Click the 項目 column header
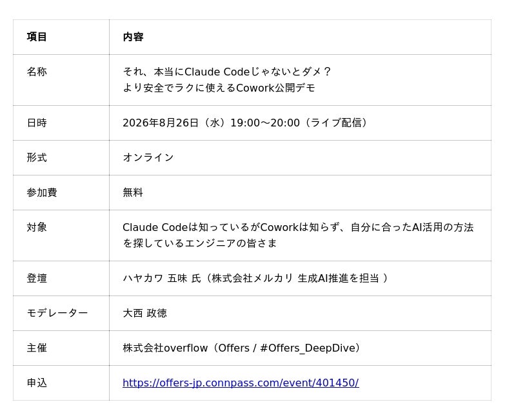The width and height of the screenshot is (516, 420). tap(37, 37)
